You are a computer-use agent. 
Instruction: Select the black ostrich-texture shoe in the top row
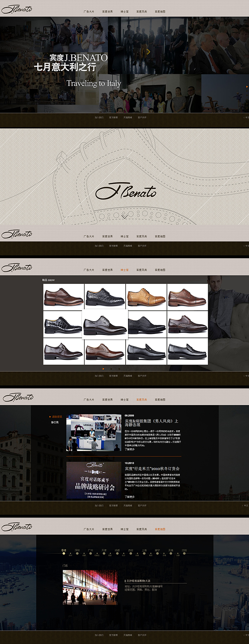tap(105, 297)
